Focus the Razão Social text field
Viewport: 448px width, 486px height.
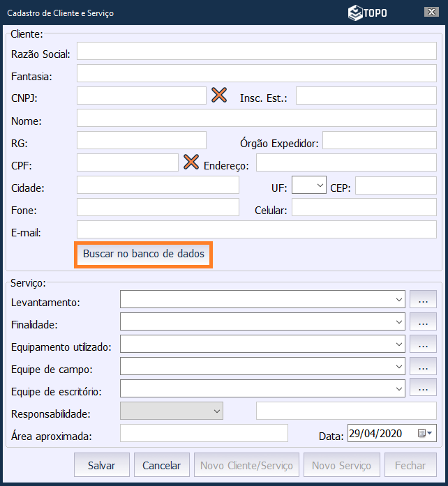click(x=256, y=52)
